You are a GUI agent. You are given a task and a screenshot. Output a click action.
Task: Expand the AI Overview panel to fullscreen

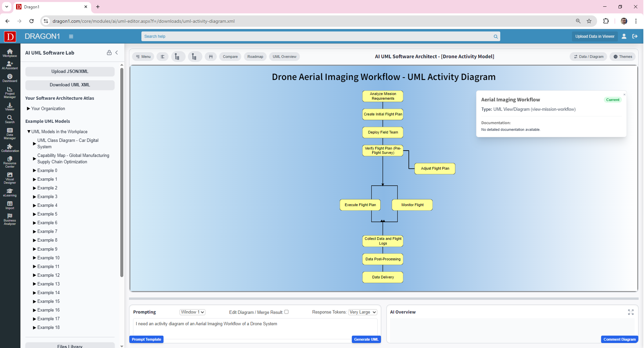coord(631,312)
